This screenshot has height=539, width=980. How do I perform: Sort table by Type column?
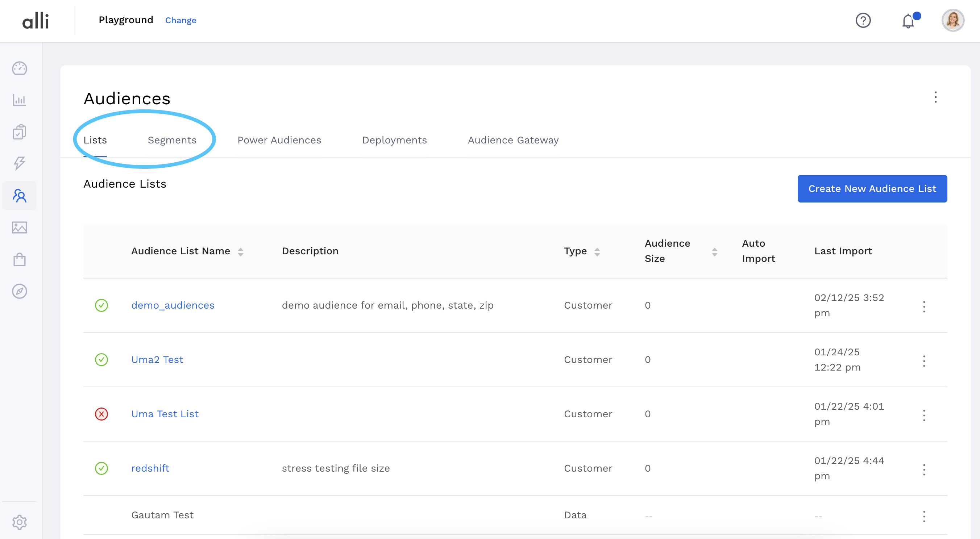pos(597,252)
